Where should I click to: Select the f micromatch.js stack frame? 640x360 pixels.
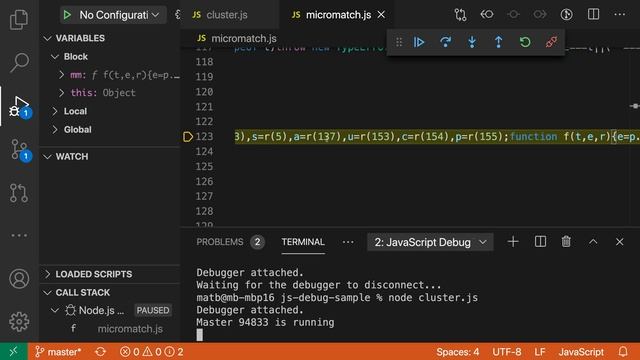(x=110, y=329)
